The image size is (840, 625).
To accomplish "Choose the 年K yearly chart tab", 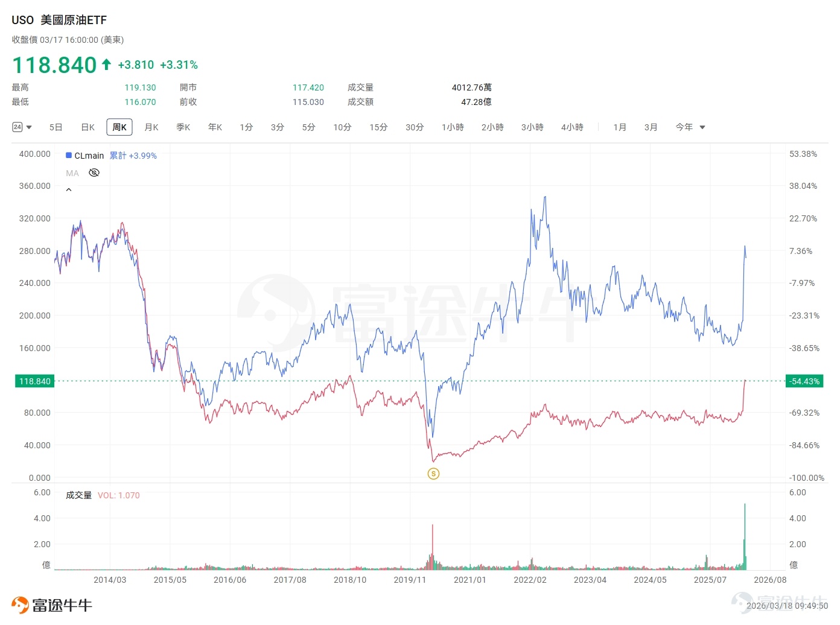I will [x=215, y=127].
